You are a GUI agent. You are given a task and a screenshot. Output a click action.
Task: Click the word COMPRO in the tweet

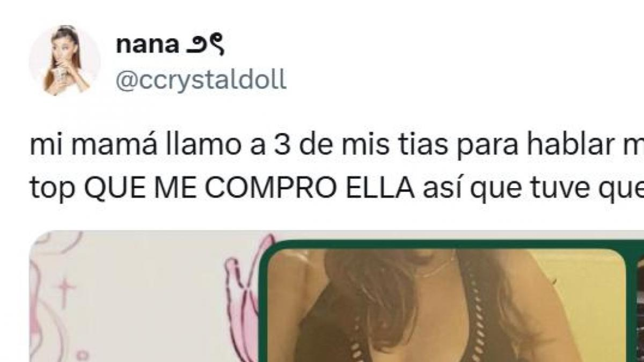271,188
